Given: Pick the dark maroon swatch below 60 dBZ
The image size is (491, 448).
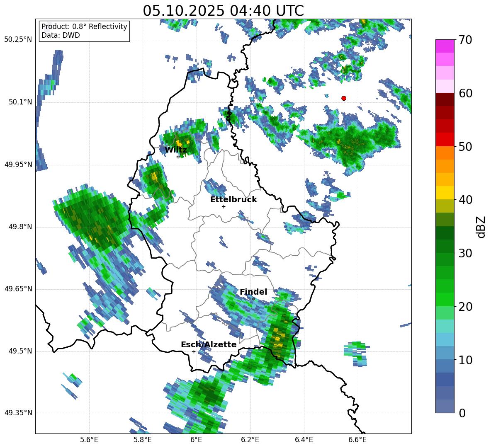Looking at the screenshot, I should tap(445, 100).
